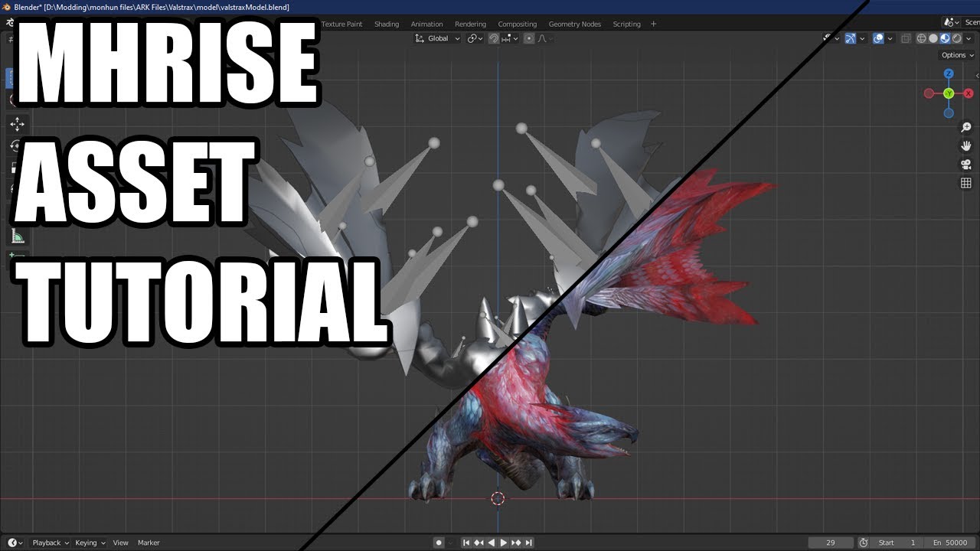Screen dimensions: 980x551
Task: Click the negative Z axis gizmo ball
Action: click(x=949, y=113)
